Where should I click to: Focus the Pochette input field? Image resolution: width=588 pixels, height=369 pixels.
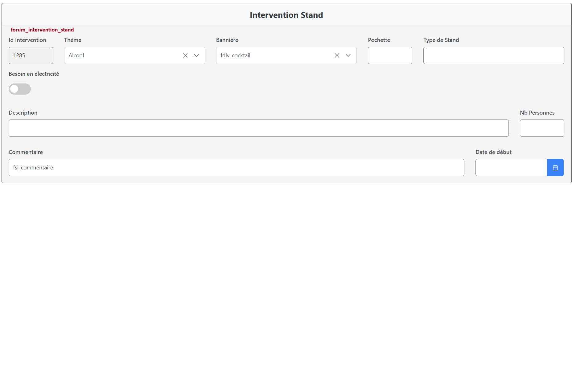point(390,55)
